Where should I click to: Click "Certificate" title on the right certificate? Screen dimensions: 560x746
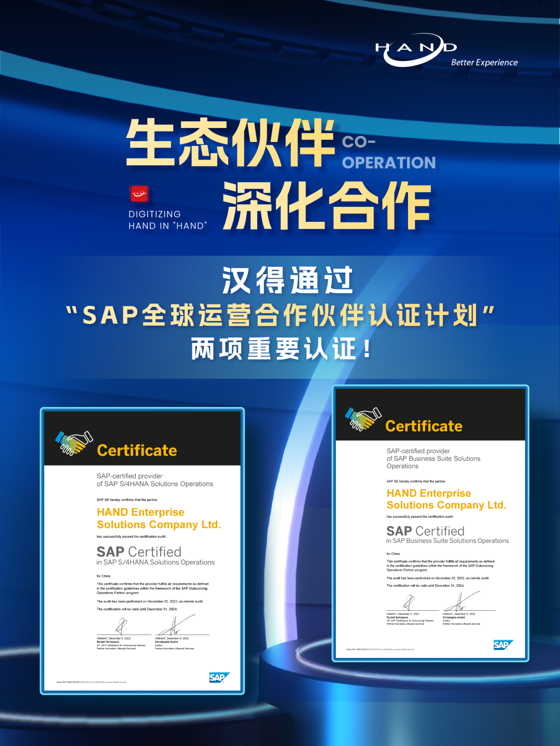[x=424, y=426]
